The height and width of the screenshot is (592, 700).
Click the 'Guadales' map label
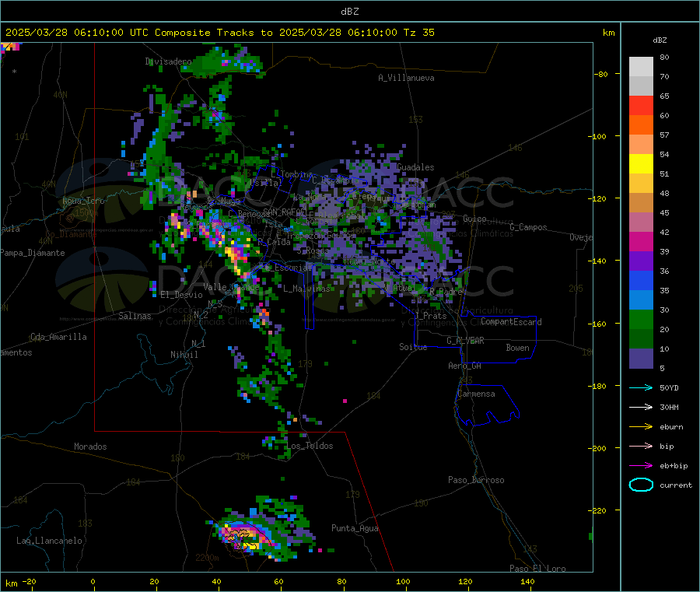(415, 167)
